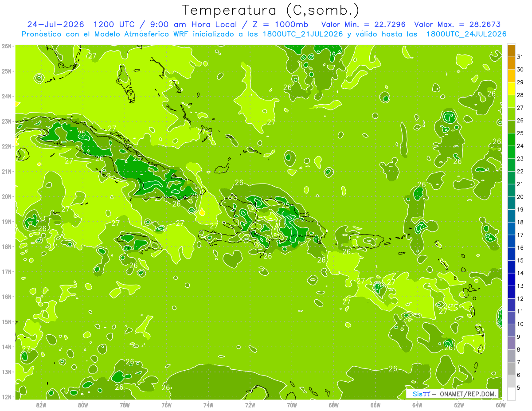
Task: Click the "20N" latitude axis label
Action: [x=7, y=196]
